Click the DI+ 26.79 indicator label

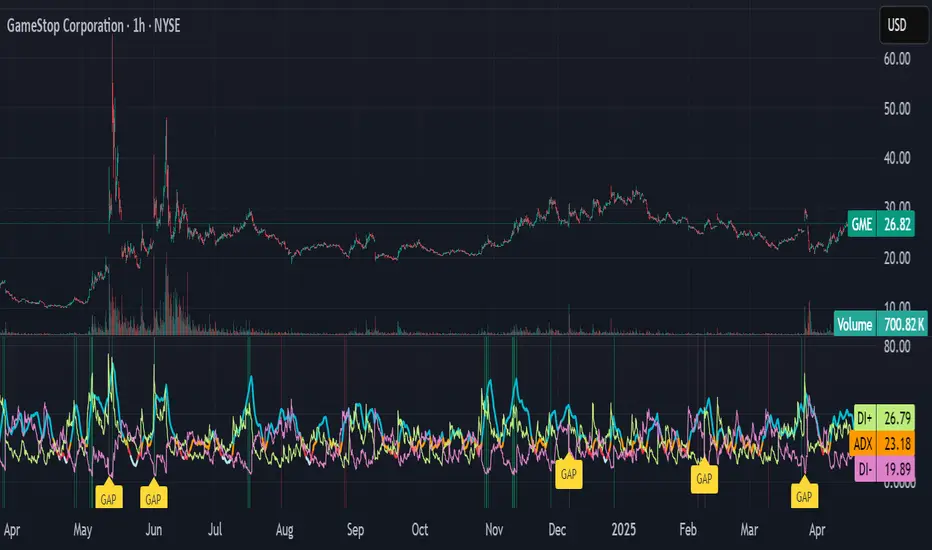[x=884, y=418]
